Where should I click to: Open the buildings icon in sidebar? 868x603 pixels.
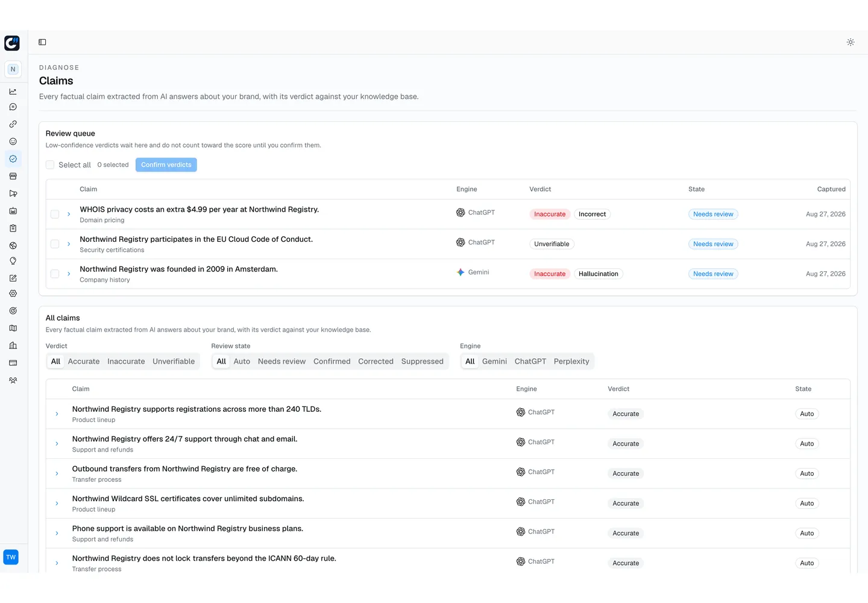click(x=13, y=346)
